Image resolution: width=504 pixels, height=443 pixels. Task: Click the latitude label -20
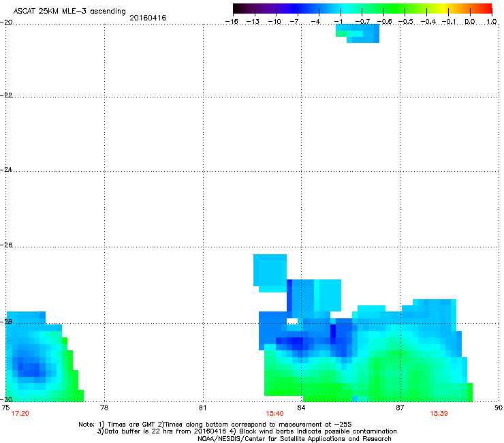click(6, 22)
